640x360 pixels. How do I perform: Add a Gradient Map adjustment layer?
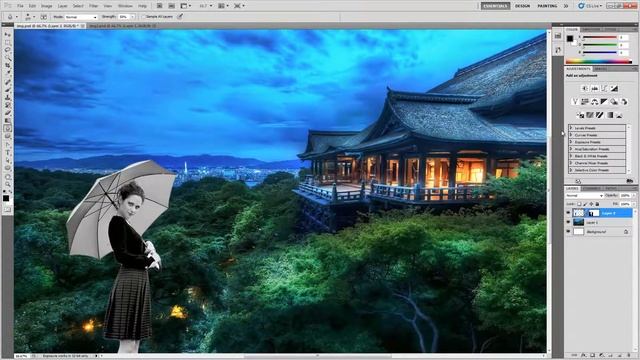pos(610,115)
